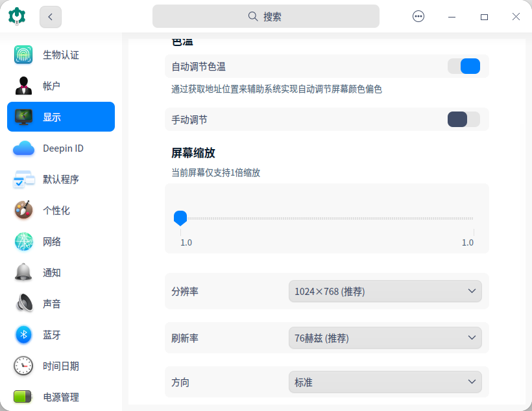Click the 搜索 search field

click(x=266, y=16)
